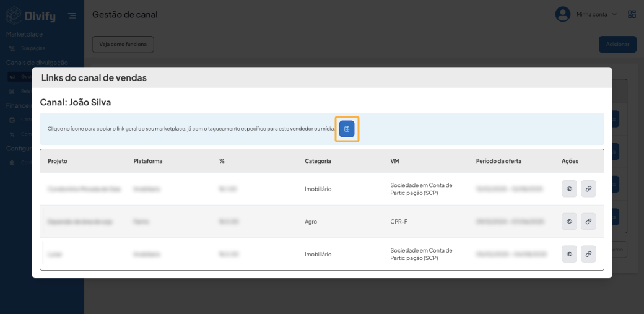Click the Divify logo

click(x=31, y=15)
